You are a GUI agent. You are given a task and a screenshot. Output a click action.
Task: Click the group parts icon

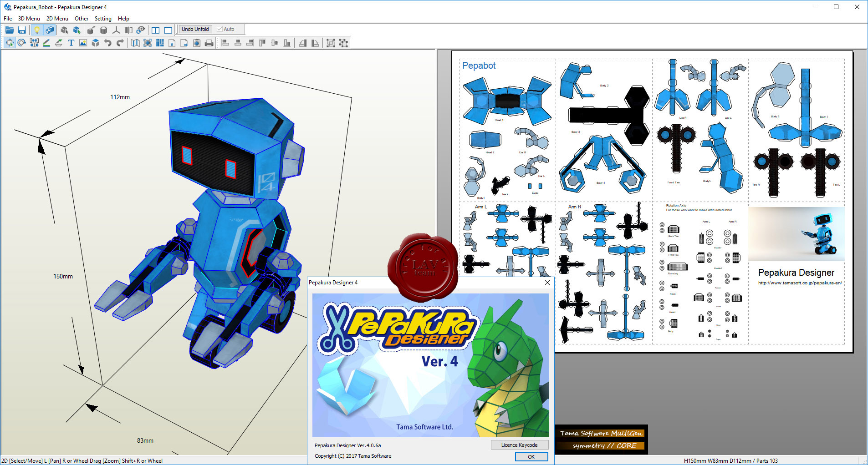[331, 43]
